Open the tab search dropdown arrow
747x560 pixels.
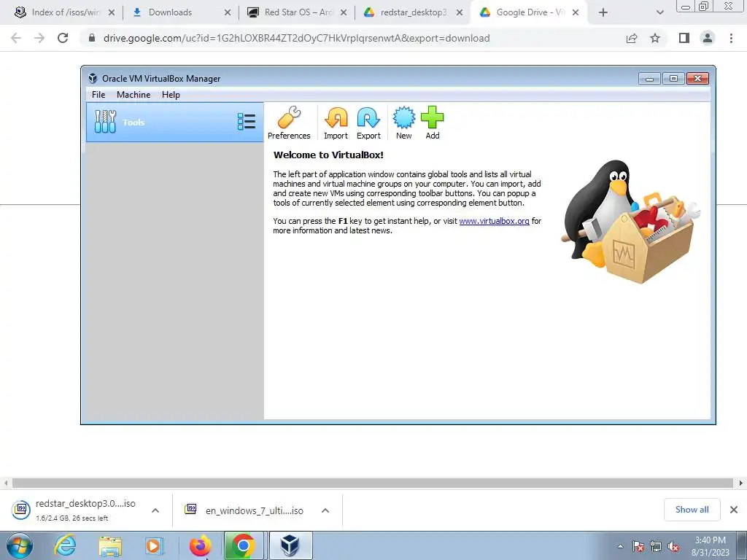[659, 12]
